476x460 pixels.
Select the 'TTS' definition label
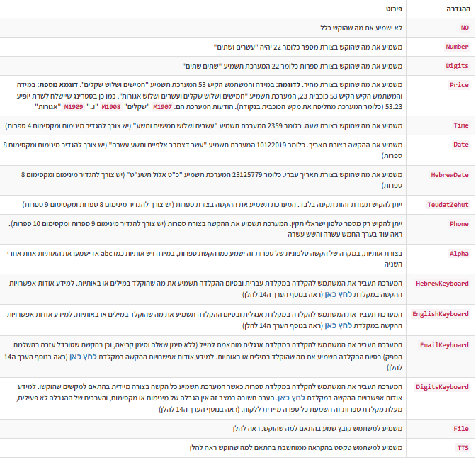[463, 448]
